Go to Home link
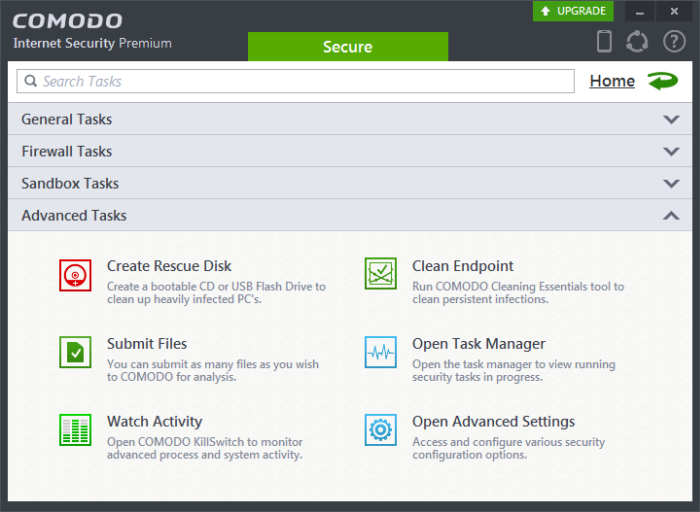700x512 pixels. point(612,81)
